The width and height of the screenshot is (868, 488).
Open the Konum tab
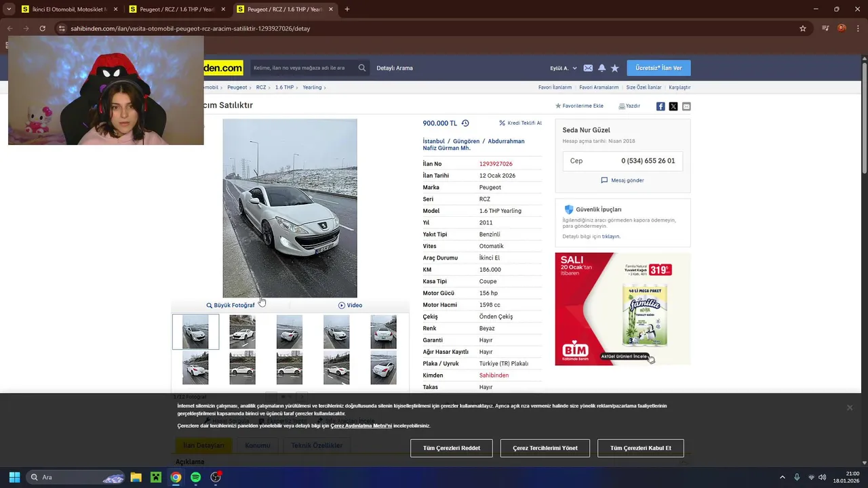coord(258,445)
